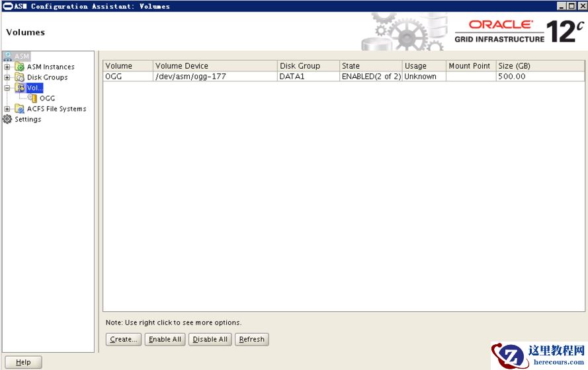Viewport: 588px width, 370px height.
Task: Sort by the Mount Point column header
Action: (x=471, y=65)
